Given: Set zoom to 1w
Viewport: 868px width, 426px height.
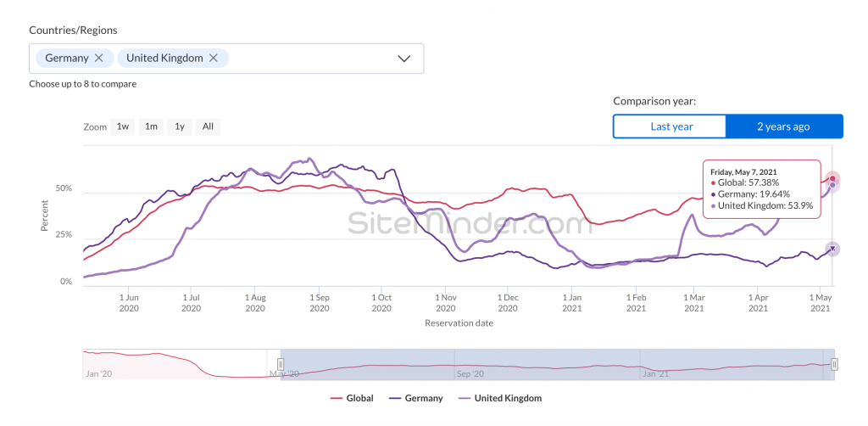Looking at the screenshot, I should (x=123, y=126).
